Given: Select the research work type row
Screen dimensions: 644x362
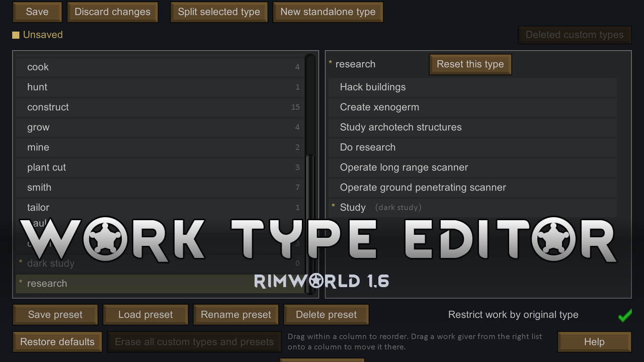Looking at the screenshot, I should [160, 284].
